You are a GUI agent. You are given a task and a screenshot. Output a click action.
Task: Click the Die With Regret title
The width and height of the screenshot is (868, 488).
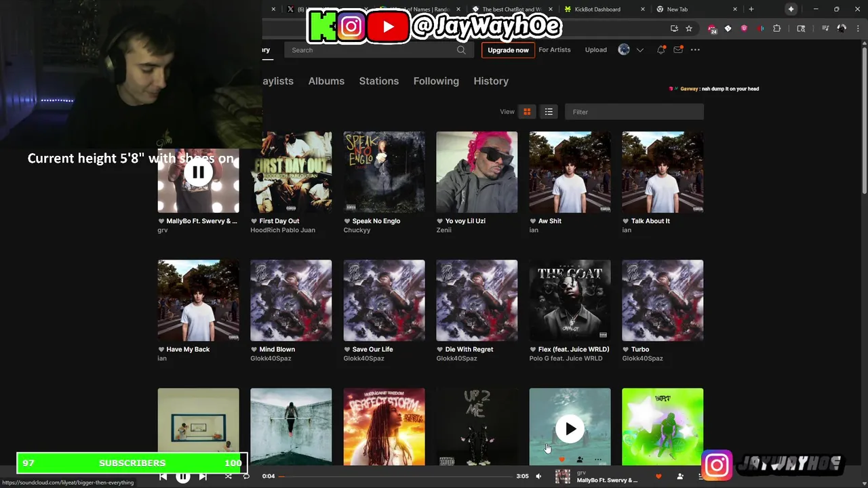tap(469, 349)
